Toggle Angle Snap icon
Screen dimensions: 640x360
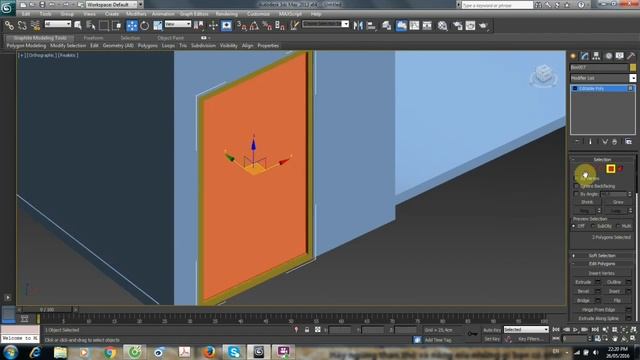tap(254, 26)
